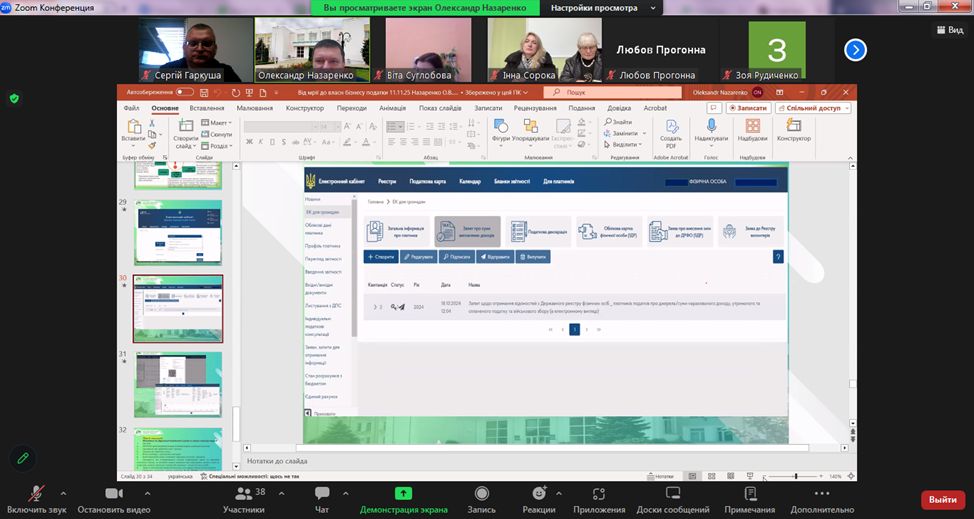
Task: Open the Apps (Приложения) icon
Action: (x=600, y=494)
